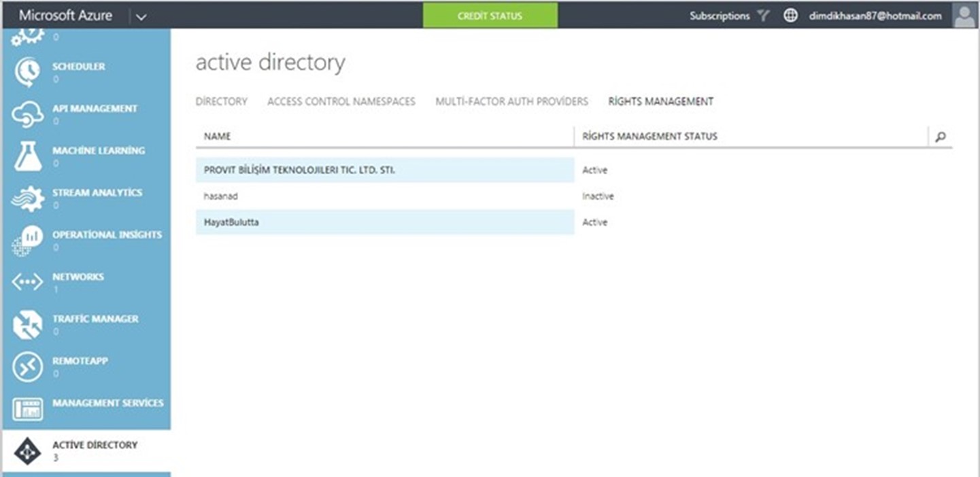Select the Networks icon
This screenshot has height=477, width=980.
[28, 283]
